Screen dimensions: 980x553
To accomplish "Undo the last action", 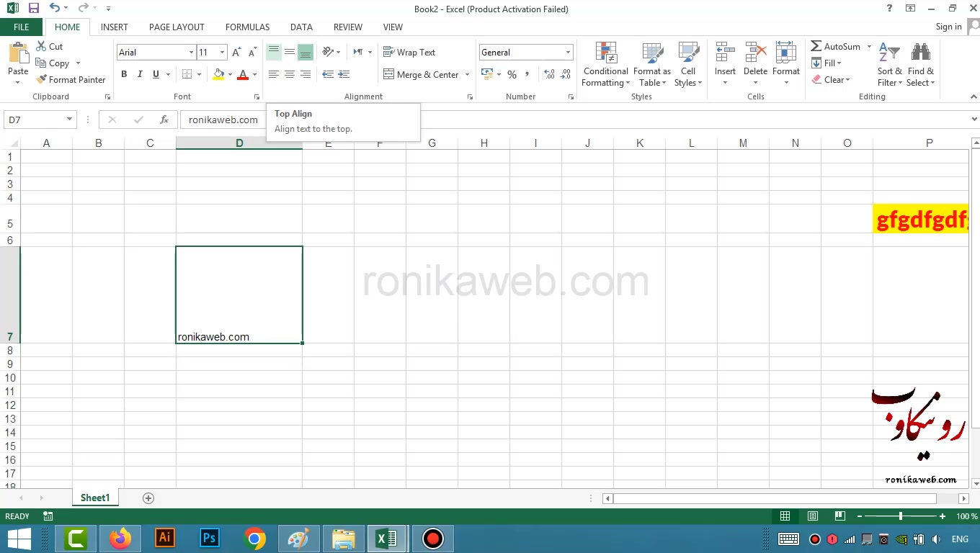I will pos(55,9).
